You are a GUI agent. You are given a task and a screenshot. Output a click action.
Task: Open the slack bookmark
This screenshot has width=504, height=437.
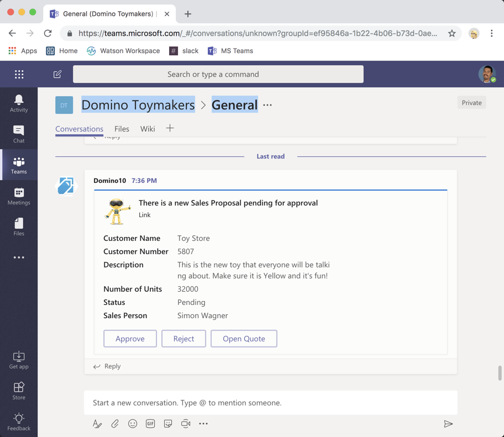click(184, 51)
